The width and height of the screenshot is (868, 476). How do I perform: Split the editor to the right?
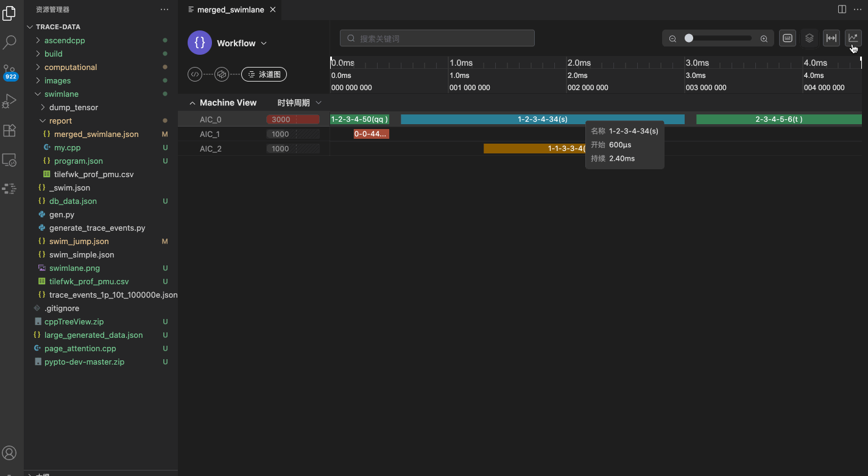coord(842,9)
